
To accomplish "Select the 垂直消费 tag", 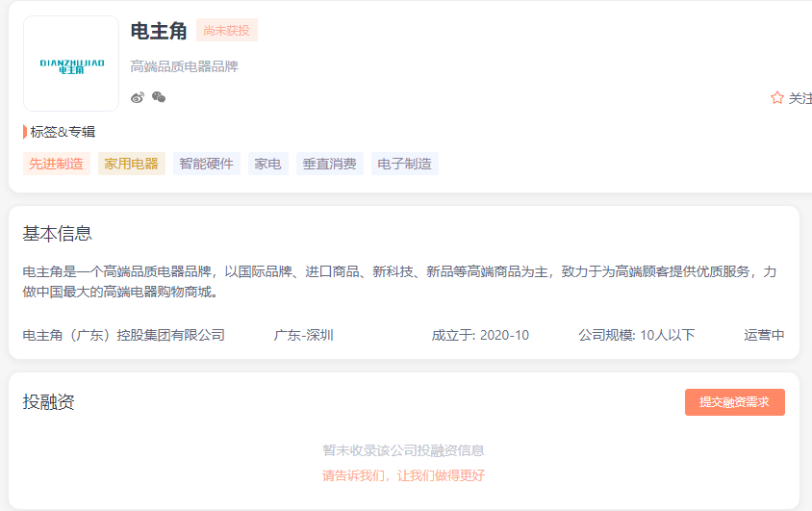I will pyautogui.click(x=329, y=164).
